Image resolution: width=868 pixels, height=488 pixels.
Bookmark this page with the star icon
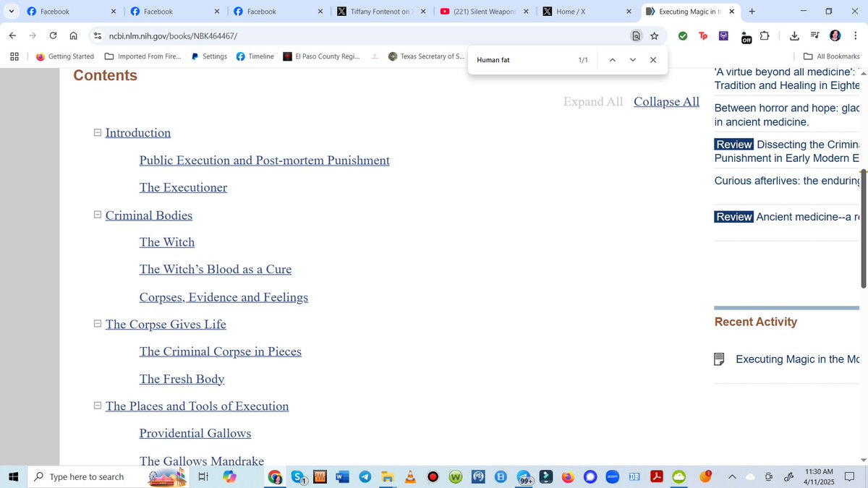[654, 35]
